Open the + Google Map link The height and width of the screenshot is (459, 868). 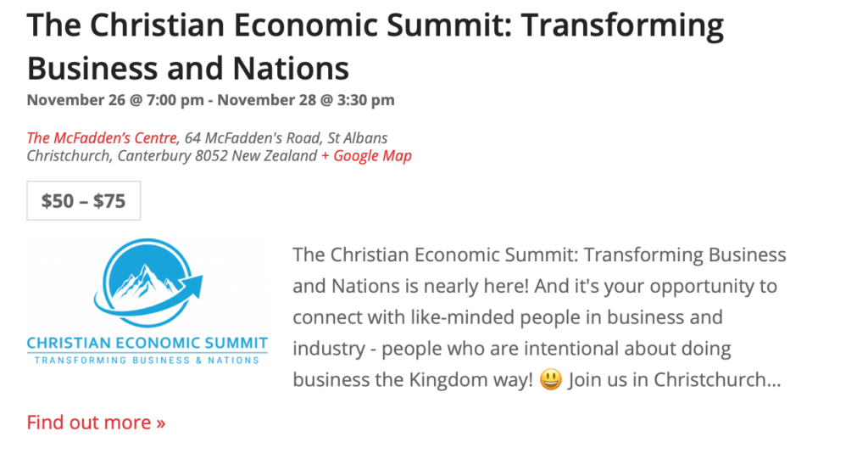[366, 156]
